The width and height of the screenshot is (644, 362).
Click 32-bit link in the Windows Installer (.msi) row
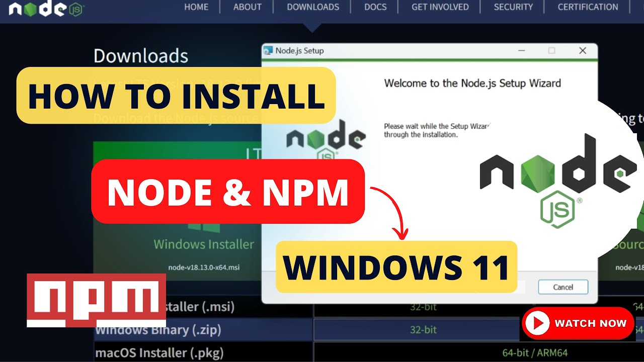(423, 306)
